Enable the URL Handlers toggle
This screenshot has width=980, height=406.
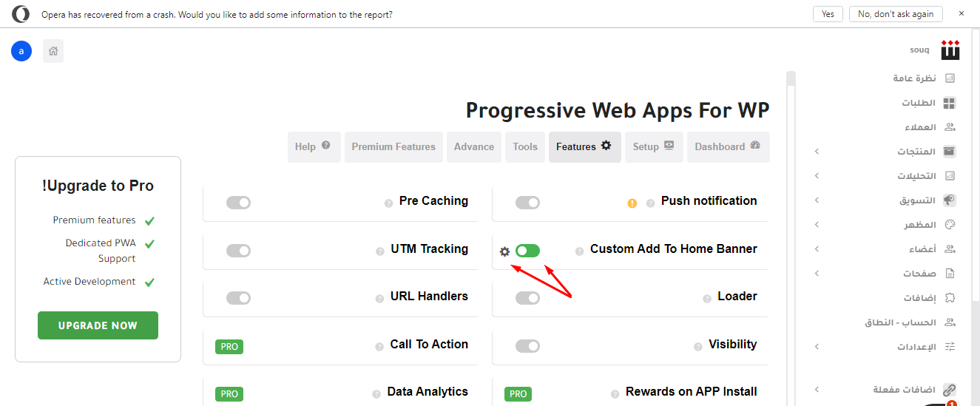coord(238,298)
